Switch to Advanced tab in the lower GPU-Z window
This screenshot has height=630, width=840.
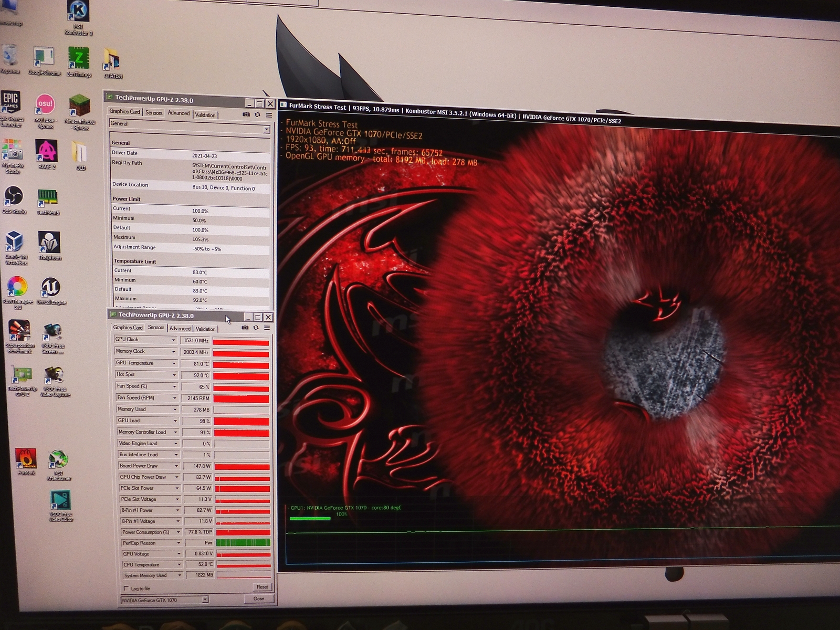click(x=180, y=329)
